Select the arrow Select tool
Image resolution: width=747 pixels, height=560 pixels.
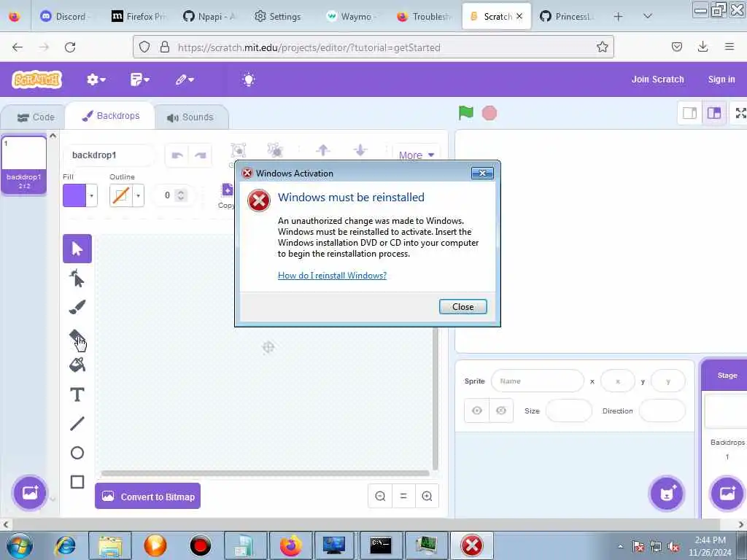[x=77, y=249]
